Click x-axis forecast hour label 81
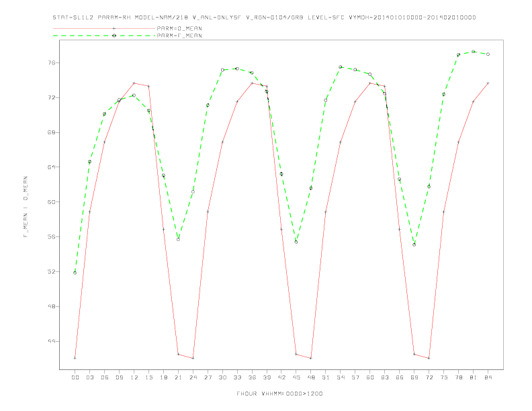Image resolution: width=532 pixels, height=411 pixels. coord(474,377)
